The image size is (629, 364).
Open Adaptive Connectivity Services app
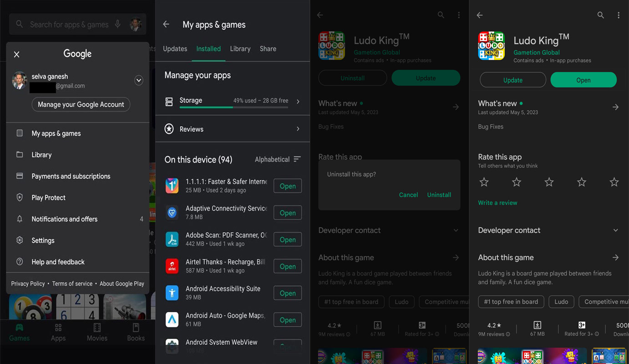point(288,213)
